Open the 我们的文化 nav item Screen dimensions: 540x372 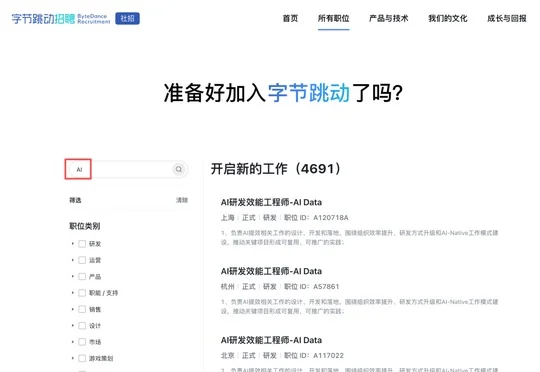pyautogui.click(x=447, y=19)
